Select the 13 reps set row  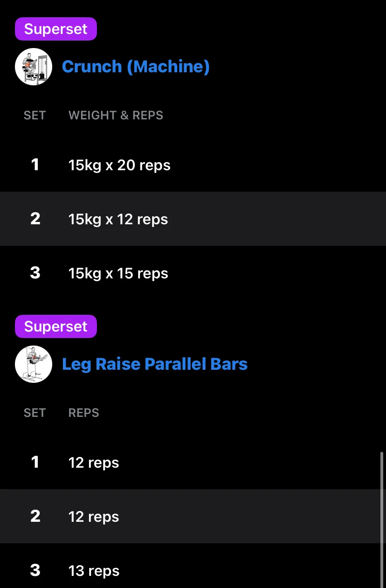click(x=193, y=566)
